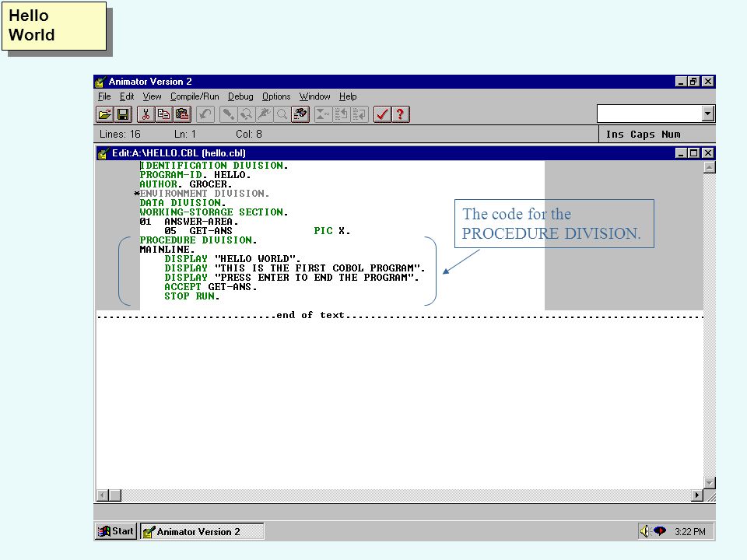Open the Options menu
The height and width of the screenshot is (560, 747).
tap(276, 96)
